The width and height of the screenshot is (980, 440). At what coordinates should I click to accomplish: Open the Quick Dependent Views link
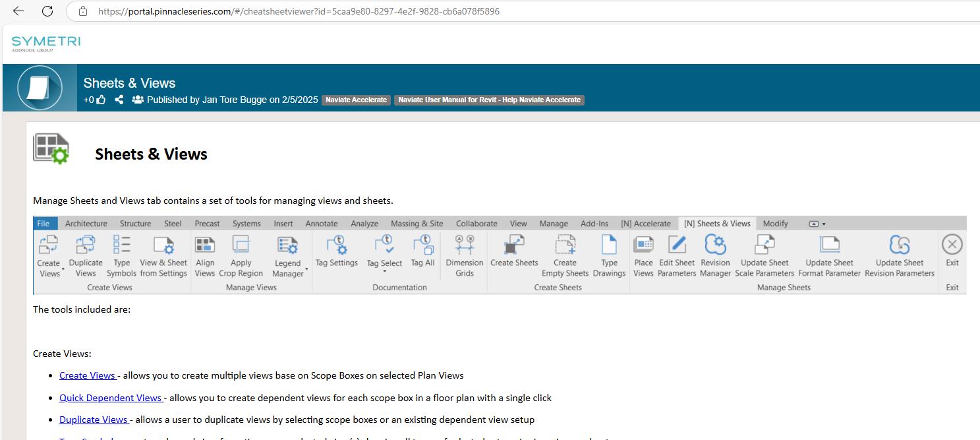coord(111,398)
